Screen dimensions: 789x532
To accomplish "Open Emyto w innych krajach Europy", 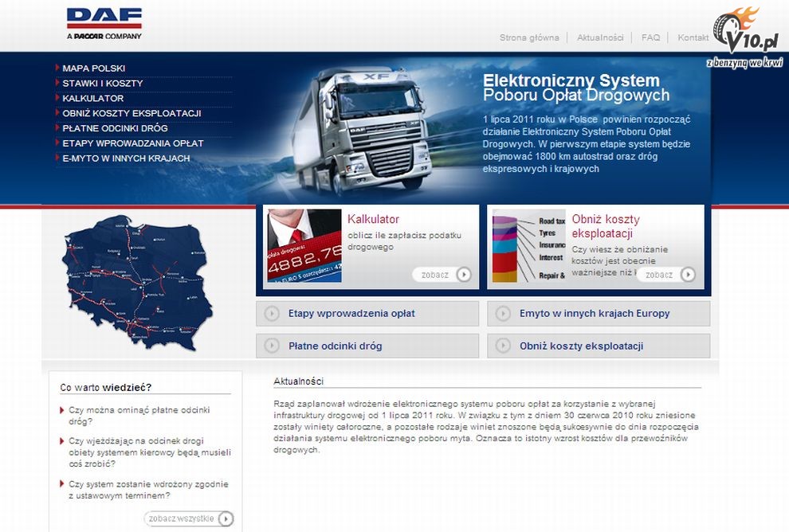I will 599,314.
